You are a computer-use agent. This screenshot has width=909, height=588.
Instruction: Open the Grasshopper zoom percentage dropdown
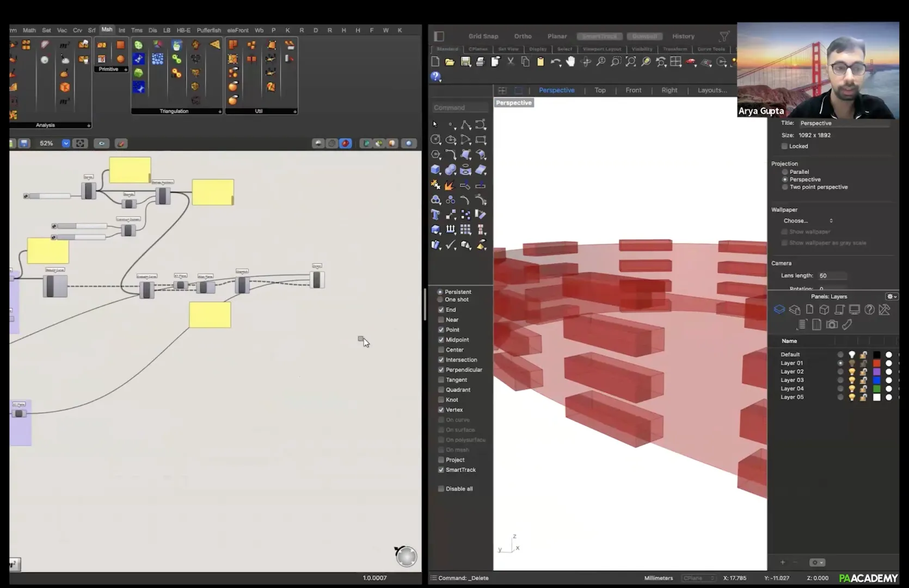[66, 144]
